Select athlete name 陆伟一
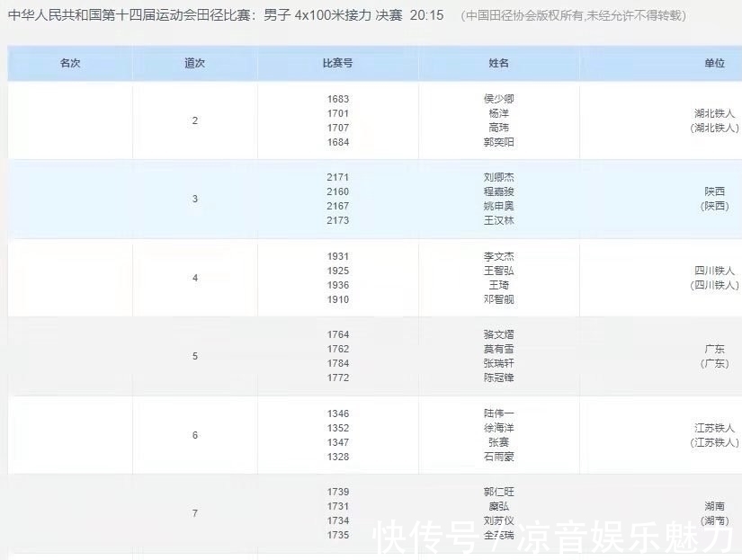Screen dimensions: 742x560 tap(499, 413)
